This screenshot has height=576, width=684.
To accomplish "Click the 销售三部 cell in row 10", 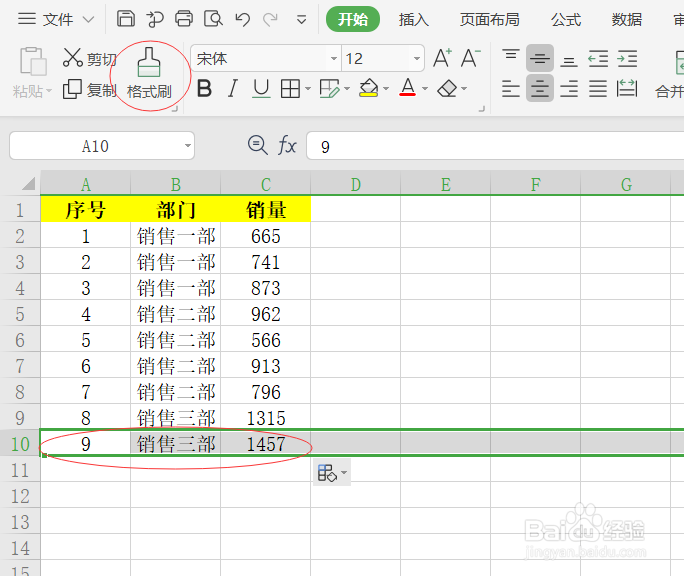I will click(176, 444).
